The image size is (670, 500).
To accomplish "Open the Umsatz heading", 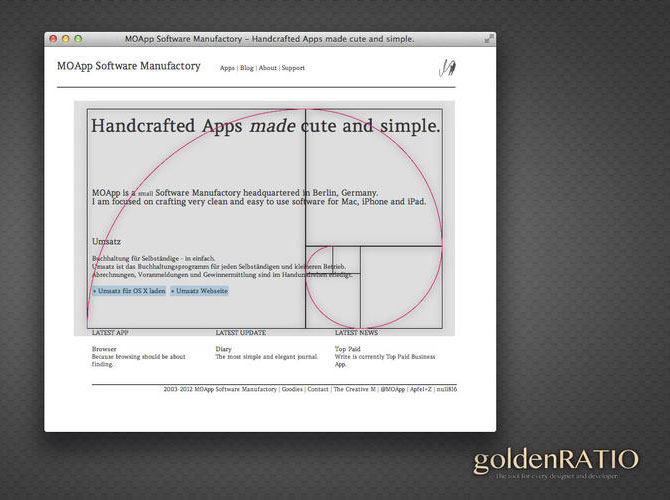I will [106, 241].
